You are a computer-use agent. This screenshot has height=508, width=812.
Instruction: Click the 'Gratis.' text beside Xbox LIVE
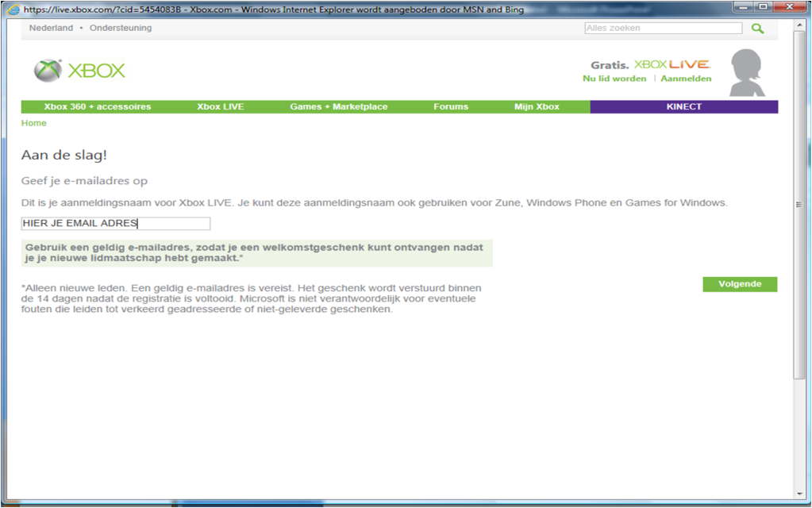coord(610,65)
